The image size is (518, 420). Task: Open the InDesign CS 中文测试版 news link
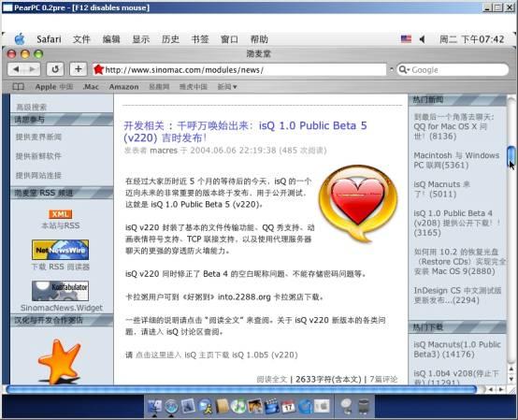coord(457,296)
